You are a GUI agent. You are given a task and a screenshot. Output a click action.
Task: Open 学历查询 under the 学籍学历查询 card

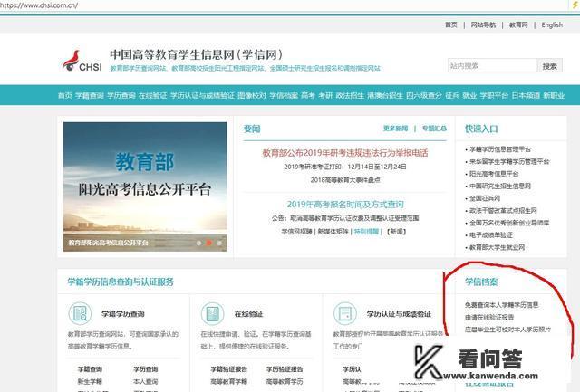pos(145,368)
